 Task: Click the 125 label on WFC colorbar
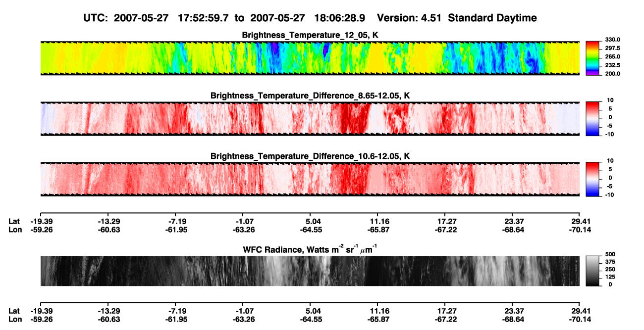coord(611,277)
